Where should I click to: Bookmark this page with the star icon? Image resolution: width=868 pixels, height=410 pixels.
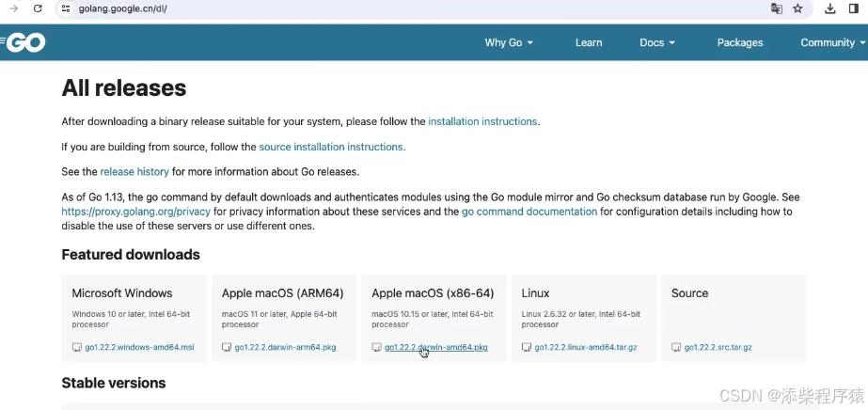[x=797, y=8]
